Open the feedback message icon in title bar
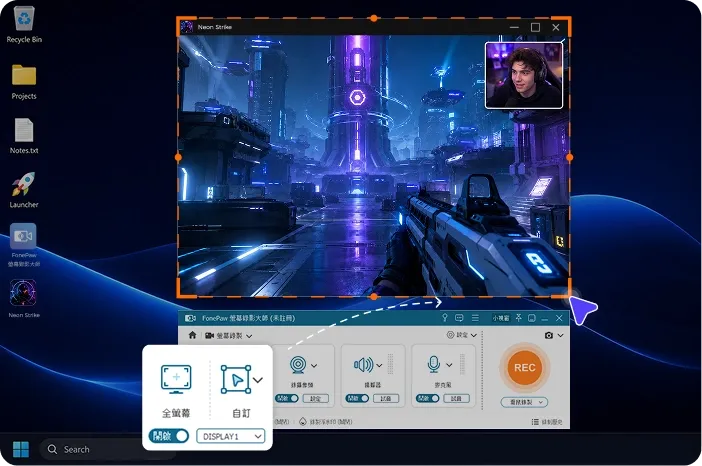702x466 pixels. tap(459, 318)
